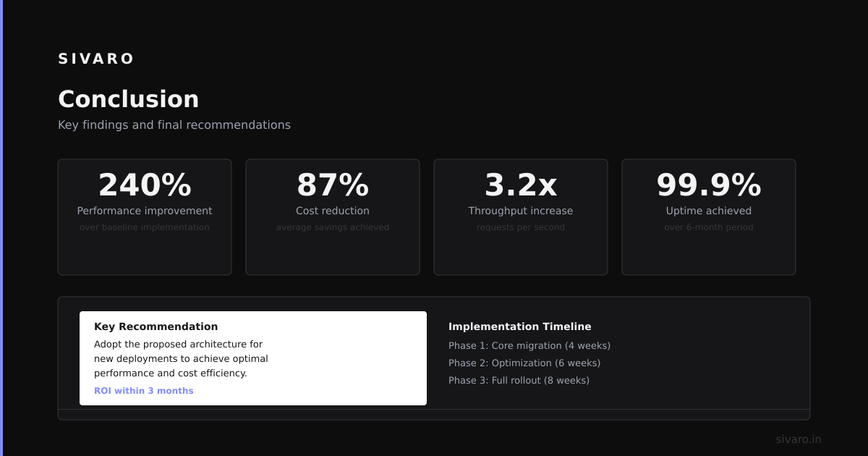Click the Performance improvement label
This screenshot has width=868, height=456.
pyautogui.click(x=145, y=211)
